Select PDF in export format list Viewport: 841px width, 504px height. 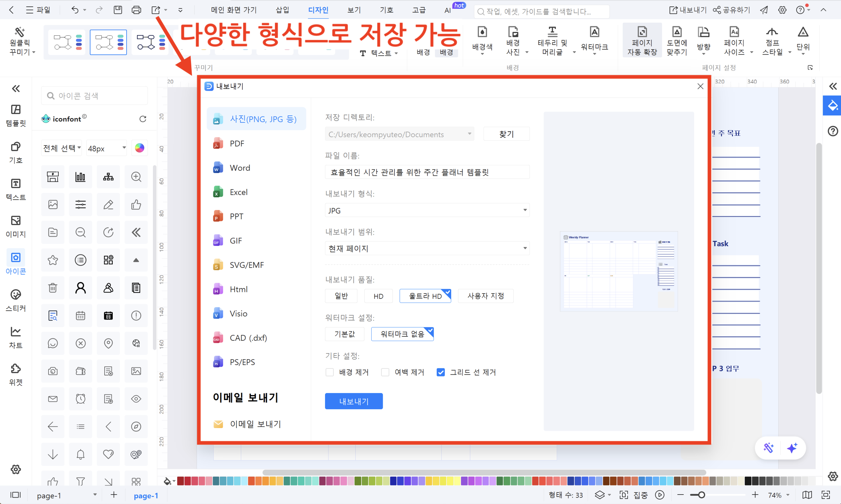tap(237, 144)
